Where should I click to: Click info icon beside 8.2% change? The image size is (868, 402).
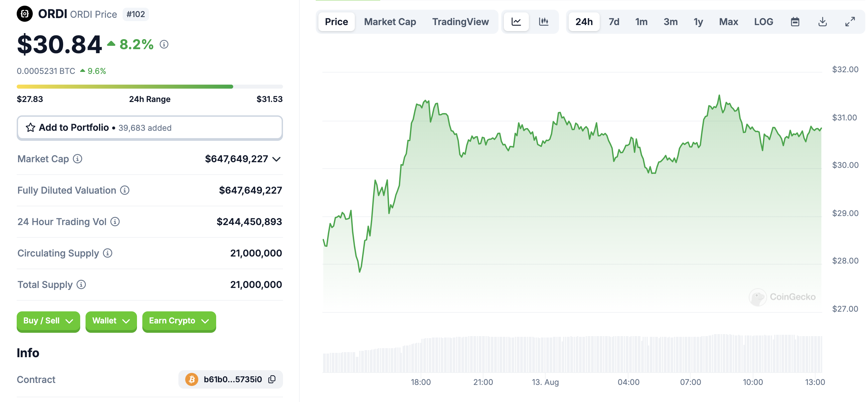coord(164,44)
